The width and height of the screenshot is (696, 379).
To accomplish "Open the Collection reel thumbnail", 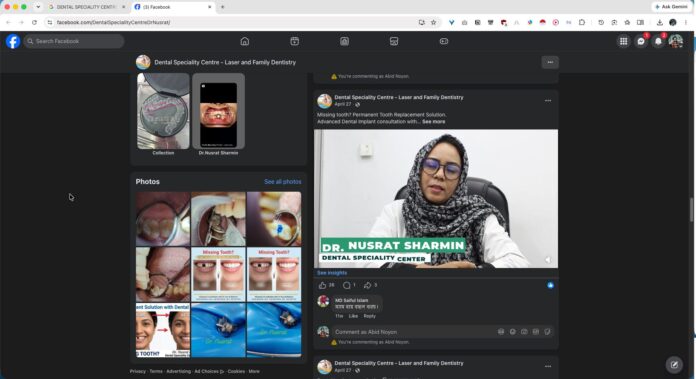I will pos(163,111).
